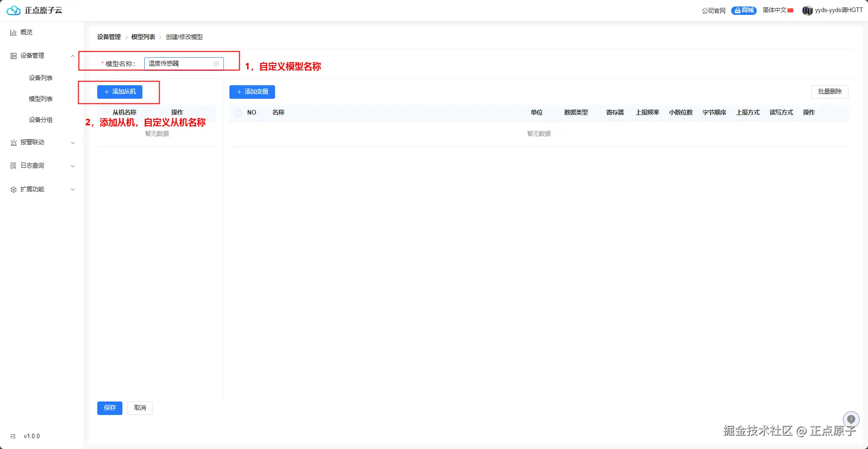The width and height of the screenshot is (868, 449).
Task: Click the flag icon beside 简体中文
Action: [x=790, y=10]
